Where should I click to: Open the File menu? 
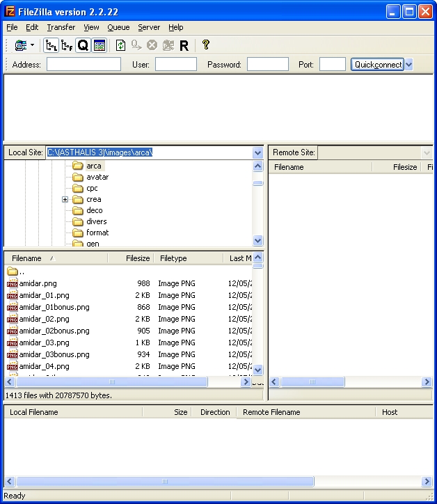[12, 27]
